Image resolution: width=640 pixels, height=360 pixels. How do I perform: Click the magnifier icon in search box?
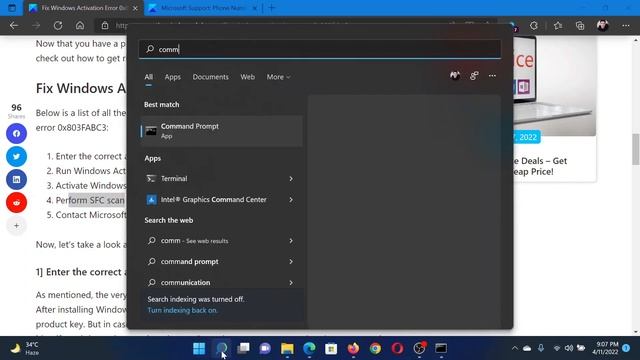click(150, 49)
